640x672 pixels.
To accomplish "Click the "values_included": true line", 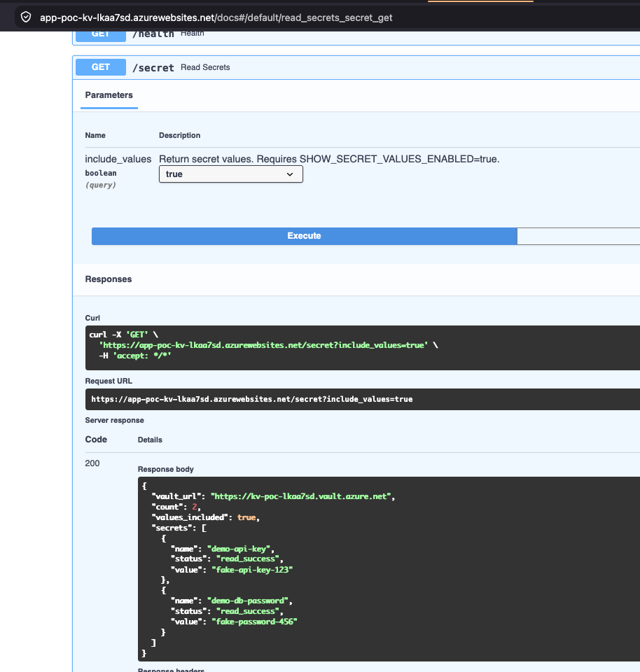I will pyautogui.click(x=206, y=517).
